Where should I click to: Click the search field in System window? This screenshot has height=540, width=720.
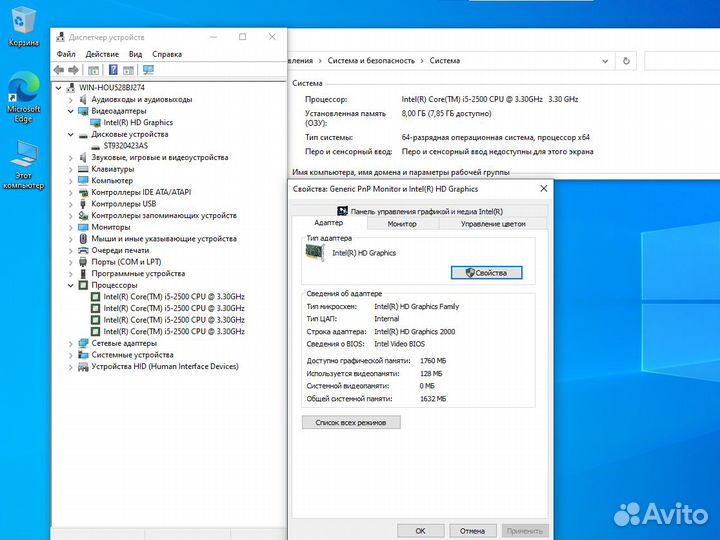coord(682,61)
